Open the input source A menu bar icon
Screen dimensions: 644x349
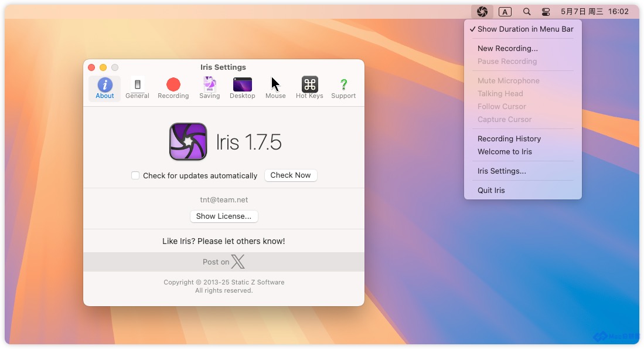(505, 12)
